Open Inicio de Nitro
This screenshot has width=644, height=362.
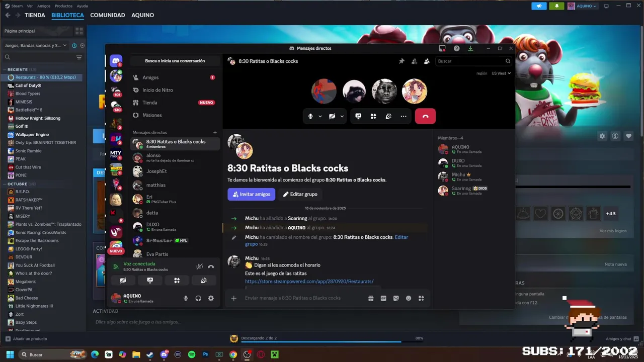click(174, 90)
